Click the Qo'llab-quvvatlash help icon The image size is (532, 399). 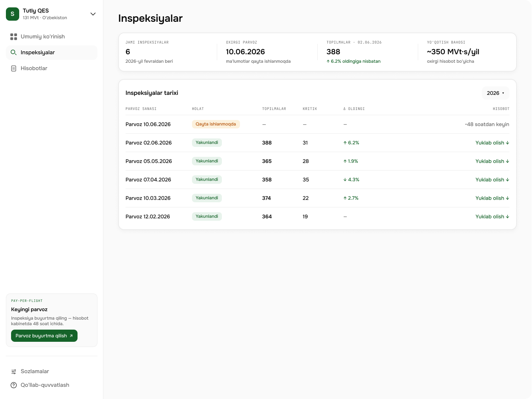click(14, 385)
